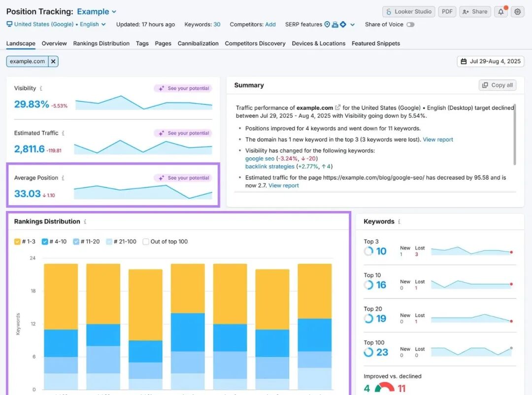This screenshot has width=532, height=395.
Task: Open the Tags tab
Action: tap(142, 43)
